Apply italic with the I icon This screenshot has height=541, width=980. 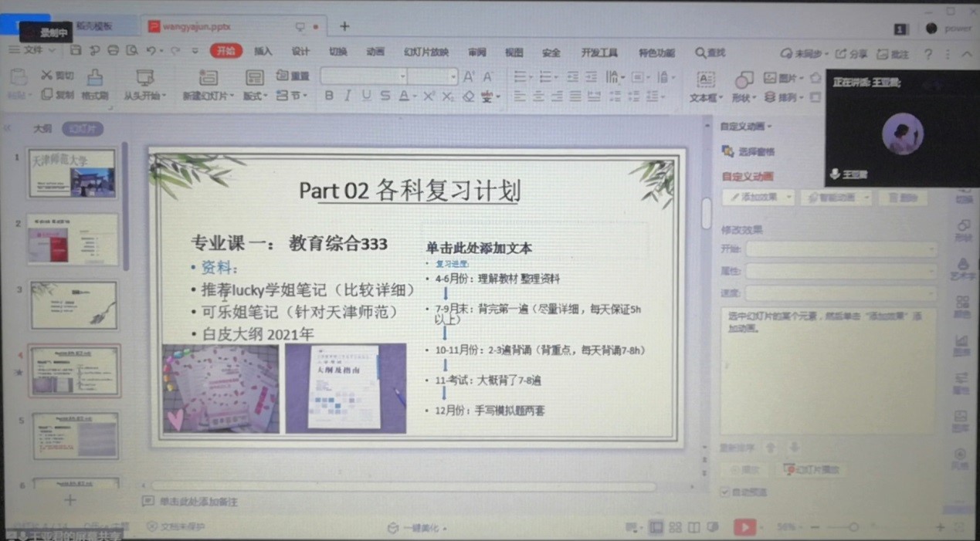(348, 96)
